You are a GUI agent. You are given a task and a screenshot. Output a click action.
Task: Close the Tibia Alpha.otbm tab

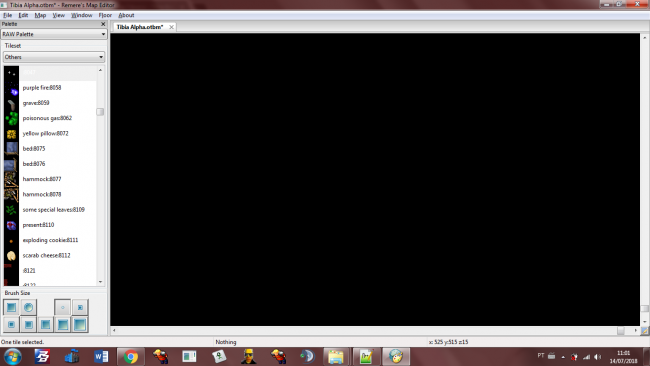(x=171, y=27)
